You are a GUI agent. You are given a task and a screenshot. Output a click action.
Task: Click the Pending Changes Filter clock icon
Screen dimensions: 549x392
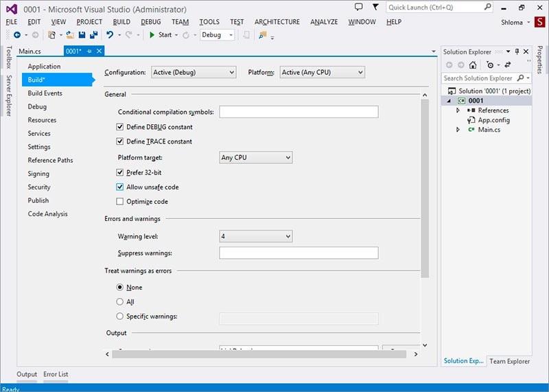[x=490, y=65]
